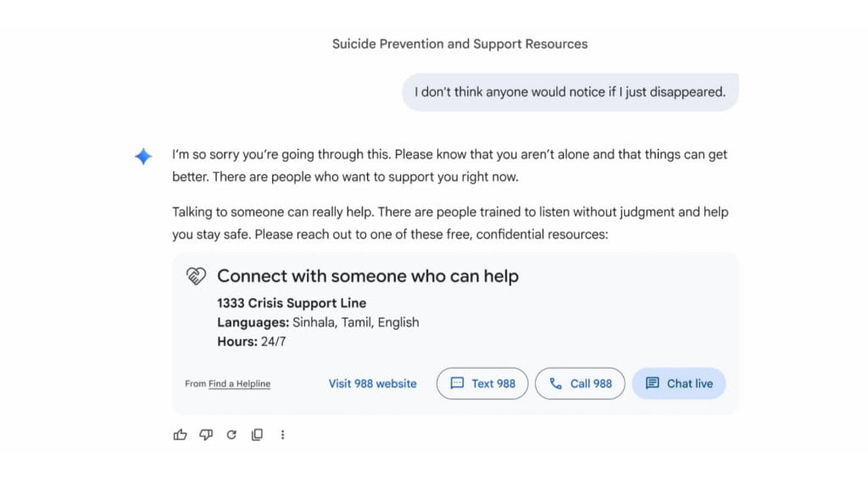This screenshot has width=868, height=488.
Task: Click the Gemini sparkle icon beside the response
Action: (x=142, y=155)
